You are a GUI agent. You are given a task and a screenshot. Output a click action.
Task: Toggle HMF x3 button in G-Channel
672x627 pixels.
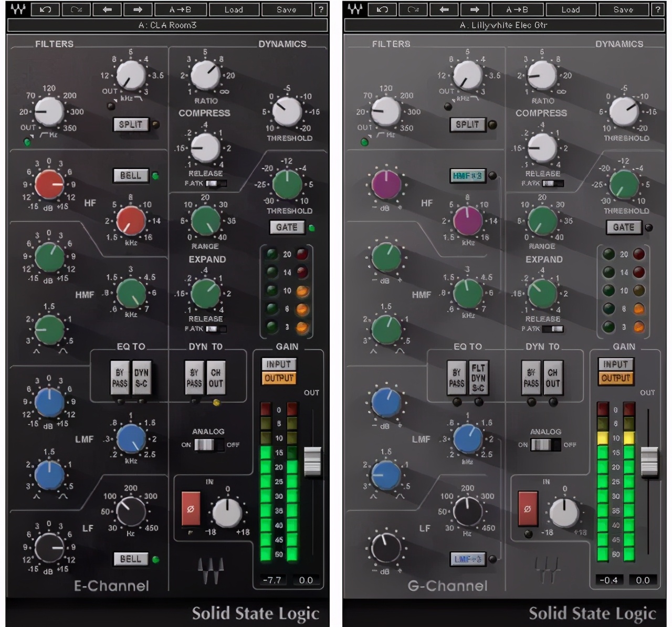467,175
